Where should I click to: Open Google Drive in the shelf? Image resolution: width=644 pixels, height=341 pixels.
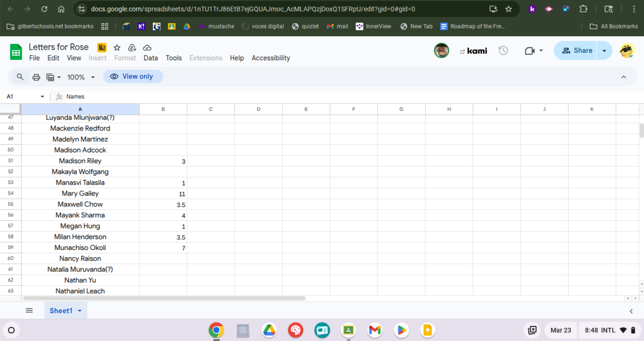(269, 330)
